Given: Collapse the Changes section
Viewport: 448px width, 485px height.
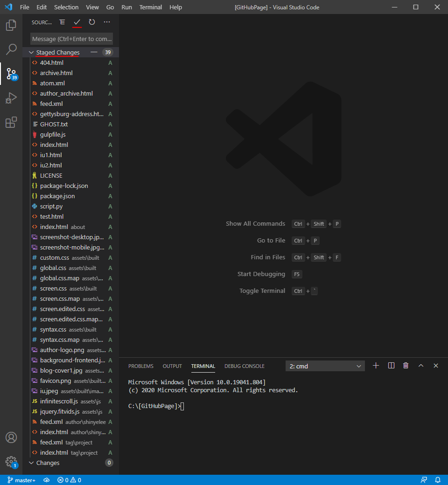Looking at the screenshot, I should click(70, 463).
